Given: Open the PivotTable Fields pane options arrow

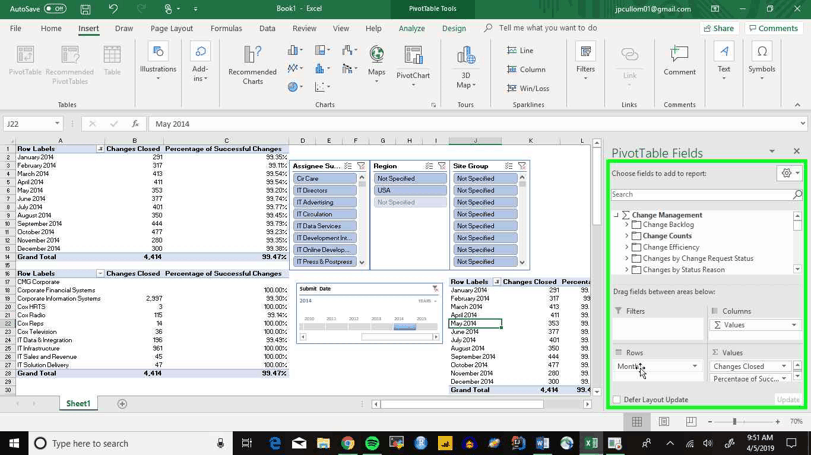Looking at the screenshot, I should pyautogui.click(x=772, y=151).
